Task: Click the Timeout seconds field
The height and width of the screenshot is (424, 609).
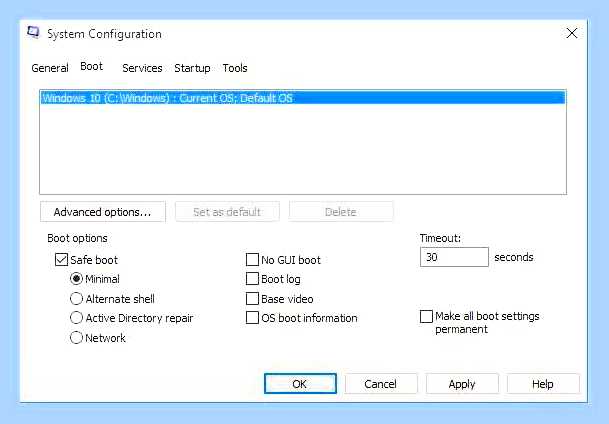Action: 454,257
